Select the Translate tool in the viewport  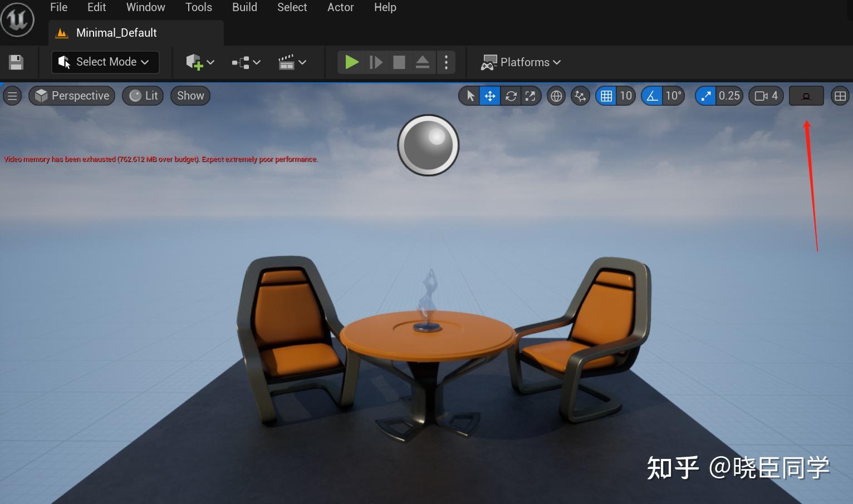click(490, 95)
